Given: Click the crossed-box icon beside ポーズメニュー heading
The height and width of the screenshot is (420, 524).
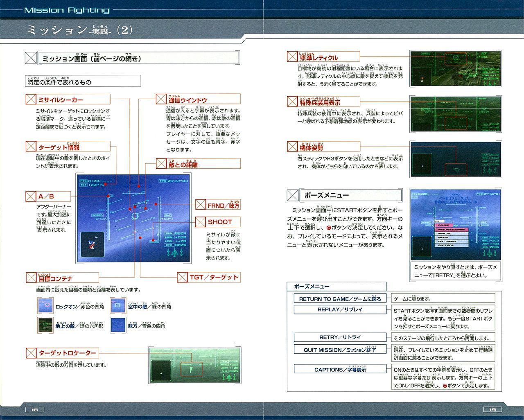Looking at the screenshot, I should click(x=293, y=195).
